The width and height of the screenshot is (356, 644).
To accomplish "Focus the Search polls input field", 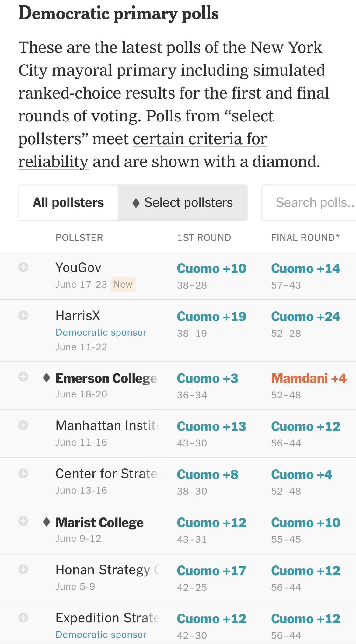I will tap(309, 203).
